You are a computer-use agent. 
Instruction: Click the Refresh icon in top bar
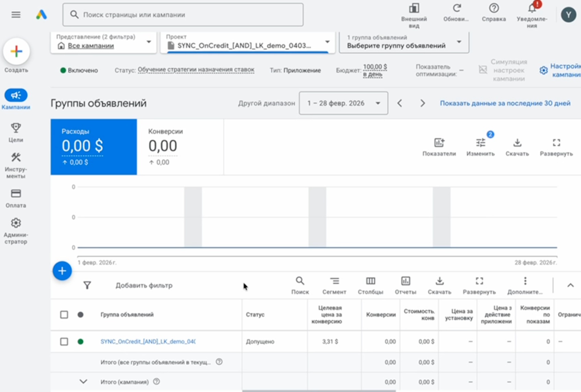456,9
